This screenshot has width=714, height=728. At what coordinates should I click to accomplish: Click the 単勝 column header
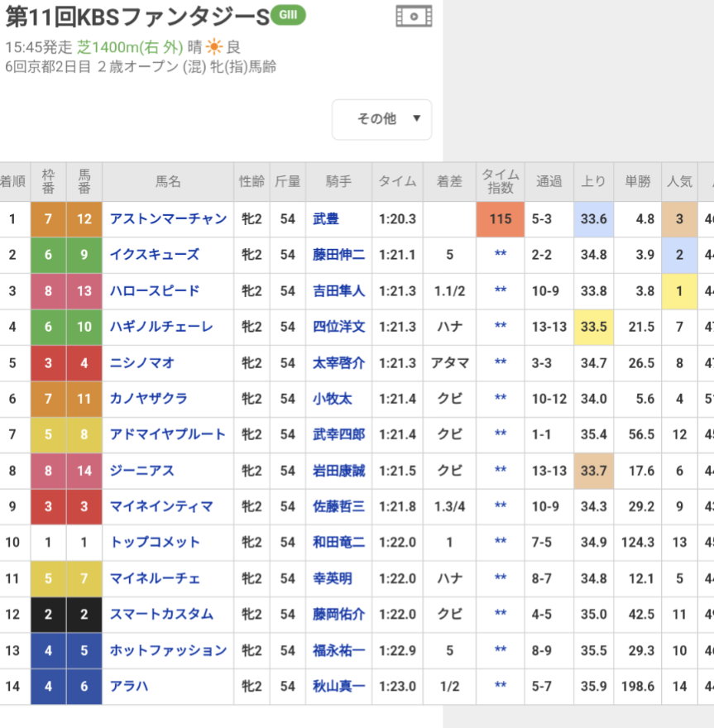[x=638, y=181]
